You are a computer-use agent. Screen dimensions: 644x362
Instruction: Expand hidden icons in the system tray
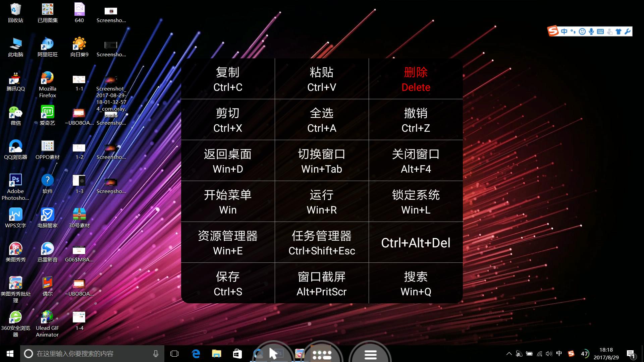coord(509,353)
